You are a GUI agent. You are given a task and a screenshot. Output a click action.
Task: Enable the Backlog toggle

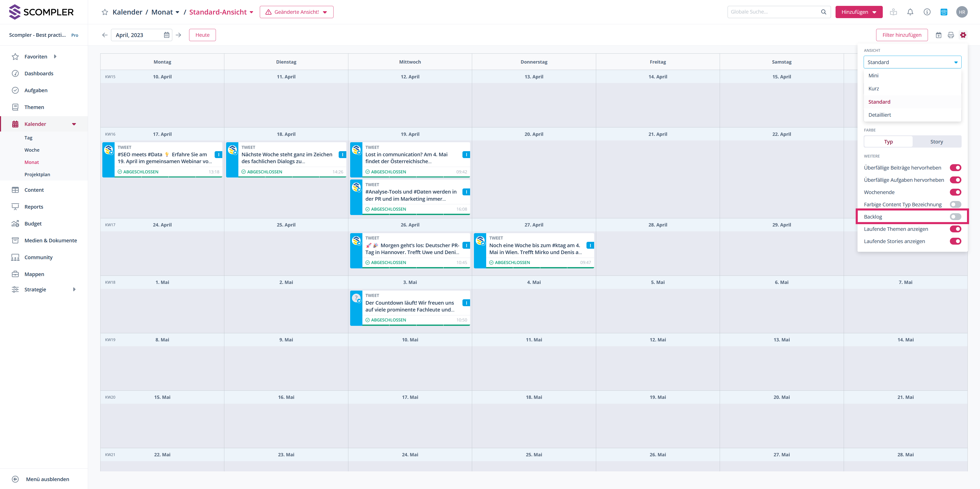coord(955,217)
